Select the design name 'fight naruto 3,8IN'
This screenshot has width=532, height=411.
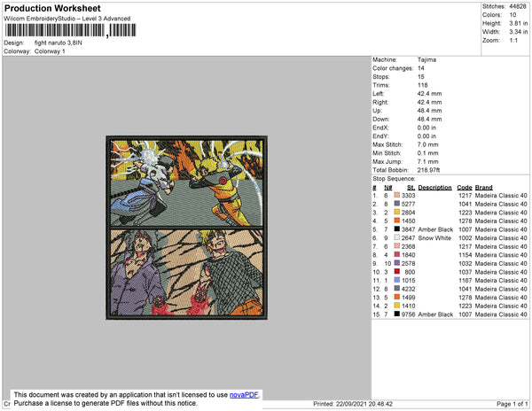[x=58, y=43]
